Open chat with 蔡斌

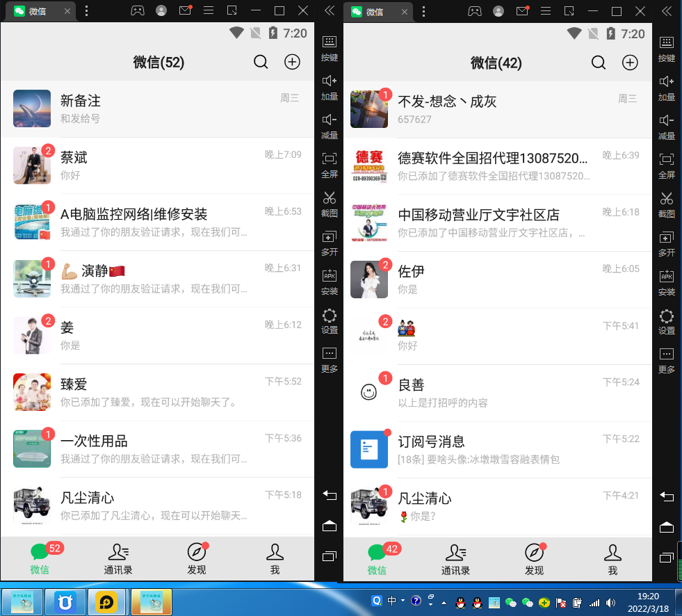coord(157,165)
